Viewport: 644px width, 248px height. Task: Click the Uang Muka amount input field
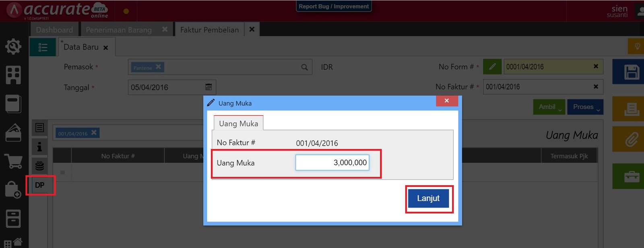pos(332,163)
